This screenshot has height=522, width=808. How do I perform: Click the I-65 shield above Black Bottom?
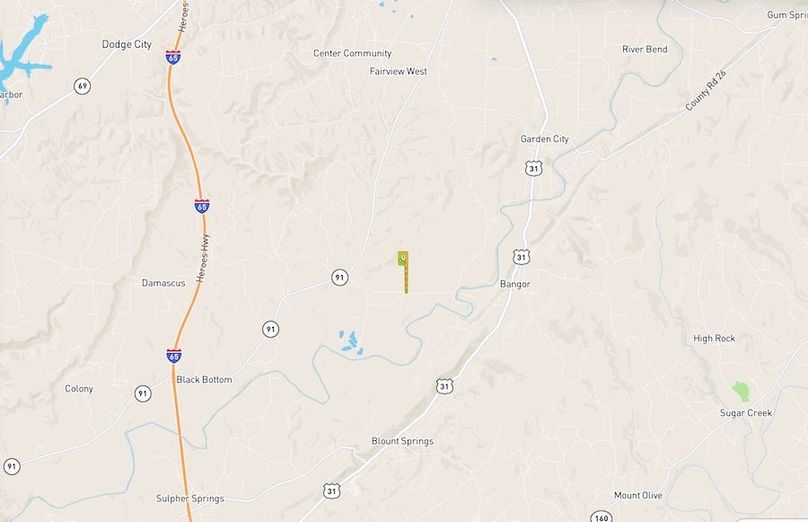[174, 356]
